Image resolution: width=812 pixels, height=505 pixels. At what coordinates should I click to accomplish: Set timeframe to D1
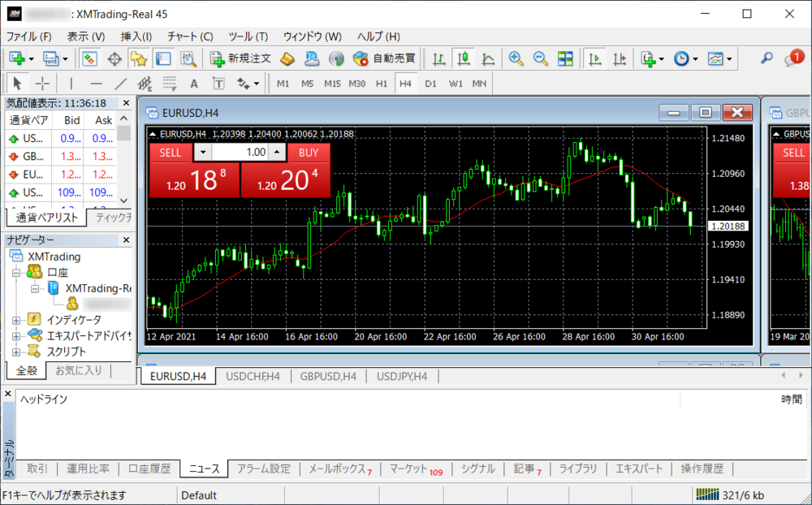pos(431,84)
